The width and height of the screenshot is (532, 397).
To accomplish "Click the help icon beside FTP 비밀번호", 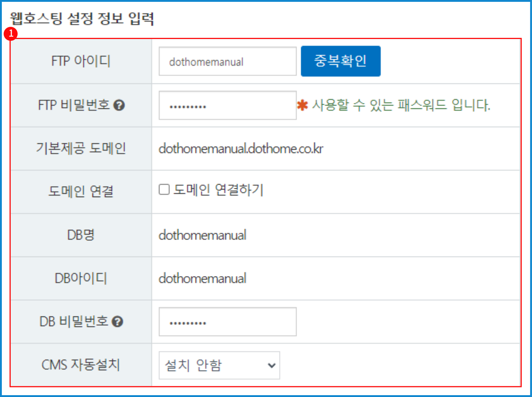I will [119, 105].
